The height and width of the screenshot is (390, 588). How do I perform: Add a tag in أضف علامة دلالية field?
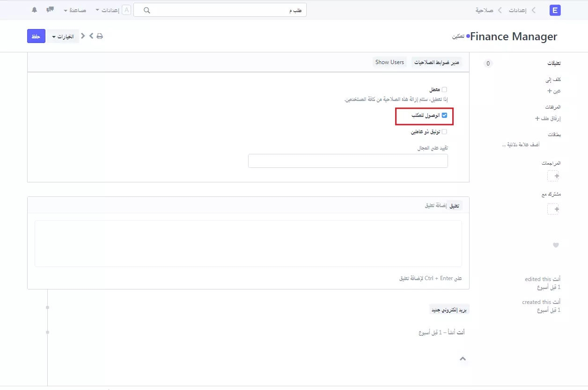[521, 144]
